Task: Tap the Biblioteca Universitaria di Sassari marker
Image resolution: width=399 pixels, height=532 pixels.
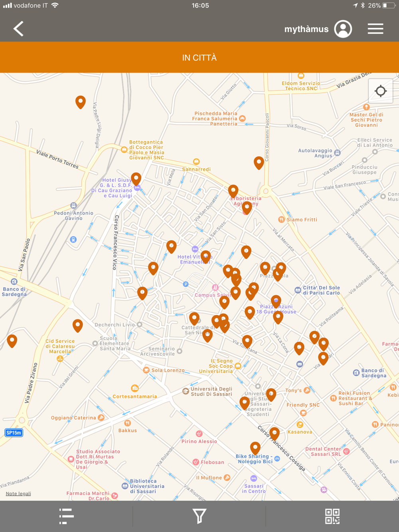Action: click(125, 486)
